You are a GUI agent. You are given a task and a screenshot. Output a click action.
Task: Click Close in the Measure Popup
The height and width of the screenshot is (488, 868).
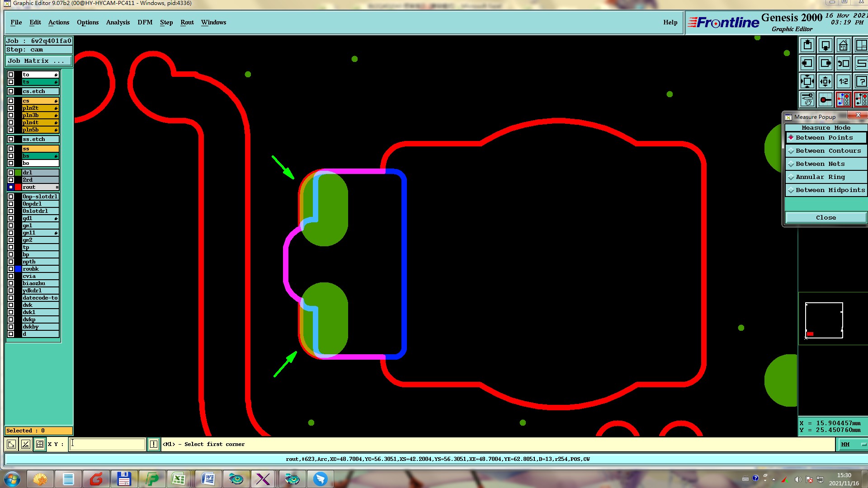point(826,218)
